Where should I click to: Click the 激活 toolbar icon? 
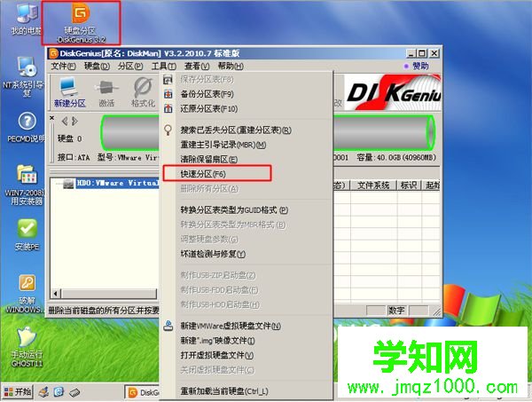(x=106, y=92)
